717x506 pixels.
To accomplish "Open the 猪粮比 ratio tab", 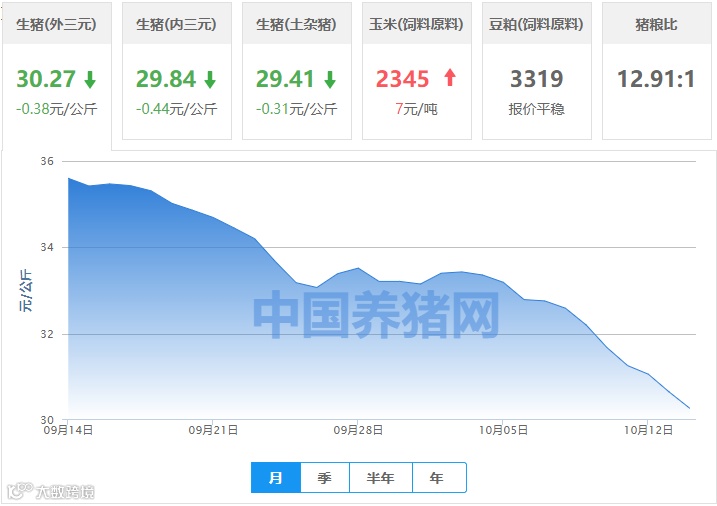I will [657, 71].
